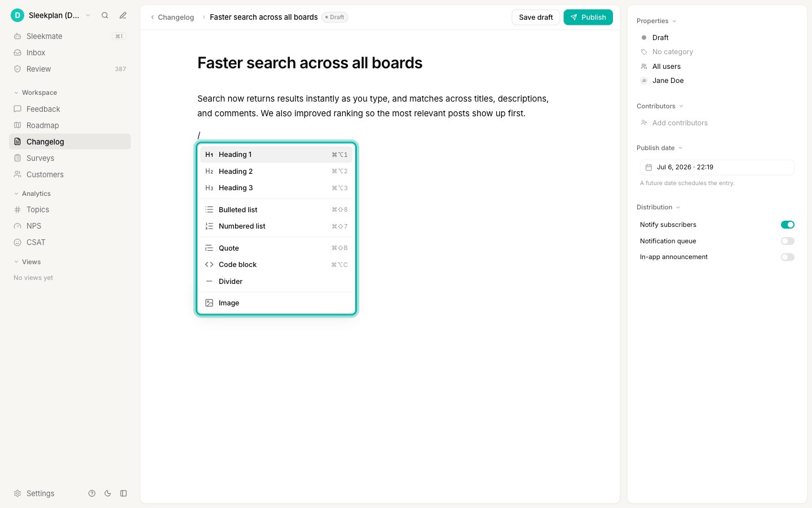Click Add contributors

[679, 122]
